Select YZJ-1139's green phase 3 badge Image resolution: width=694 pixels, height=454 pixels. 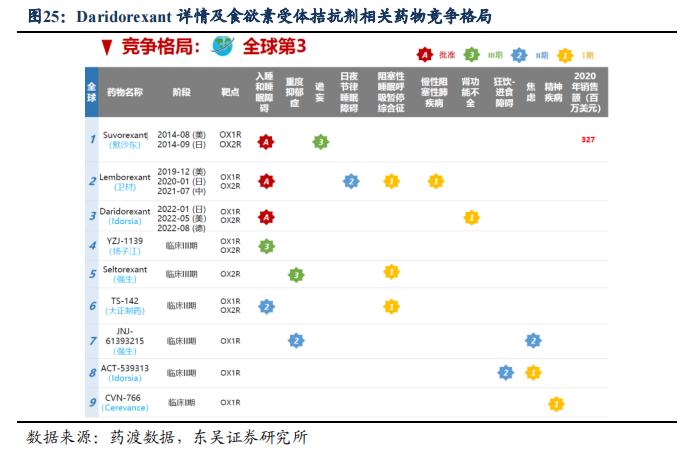tap(266, 246)
